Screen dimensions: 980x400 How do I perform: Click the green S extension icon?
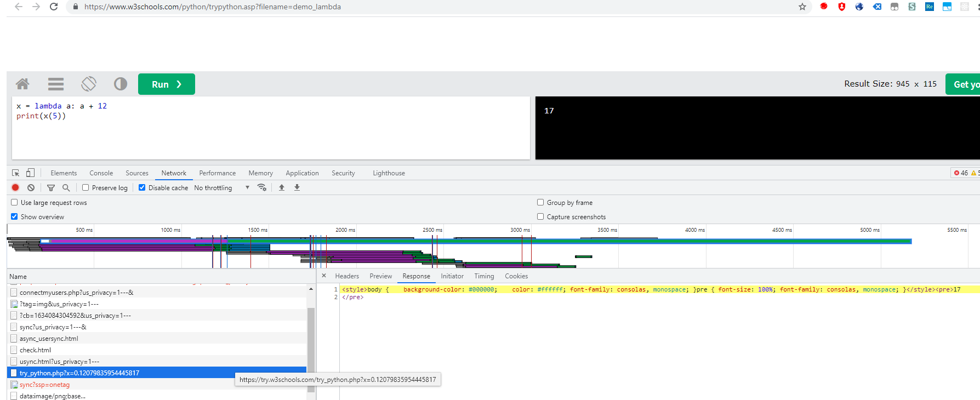(x=912, y=7)
